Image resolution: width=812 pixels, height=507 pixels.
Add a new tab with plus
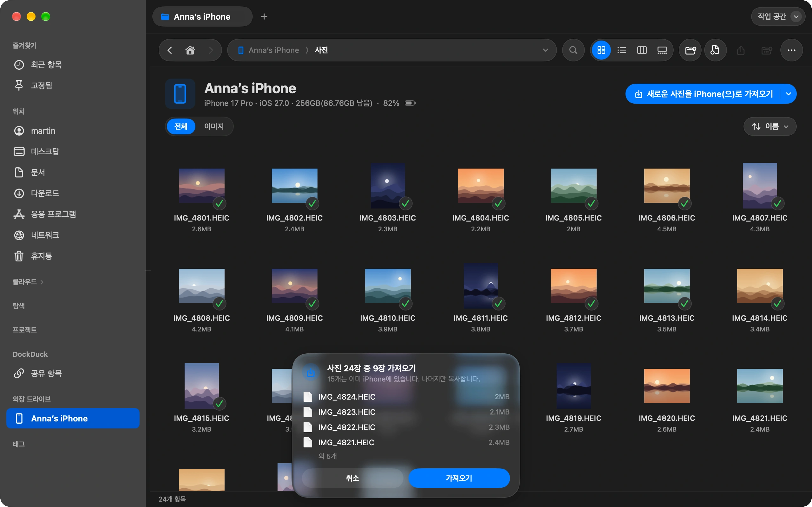click(264, 16)
